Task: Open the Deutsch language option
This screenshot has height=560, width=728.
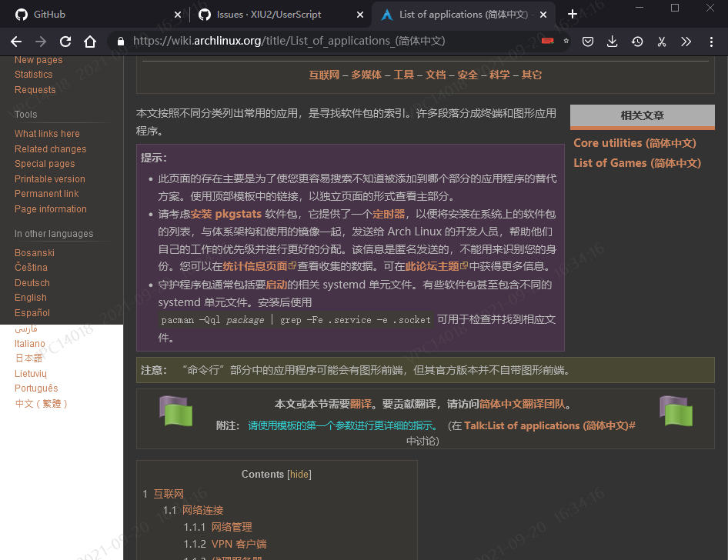Action: point(32,282)
